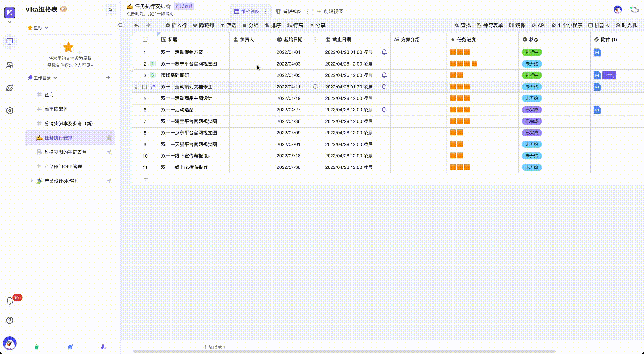Collapse the 工作目录 section chevron

(55, 78)
